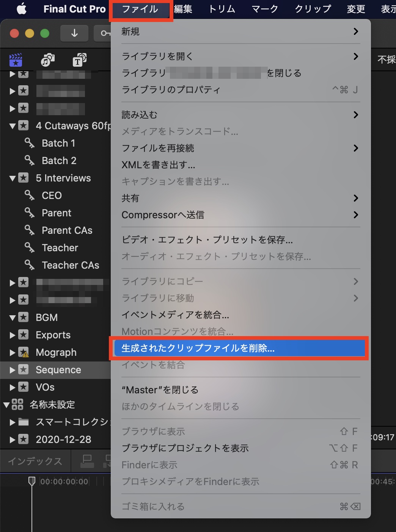Choose XMLを書き出す menu item
This screenshot has height=532, width=396.
point(240,165)
